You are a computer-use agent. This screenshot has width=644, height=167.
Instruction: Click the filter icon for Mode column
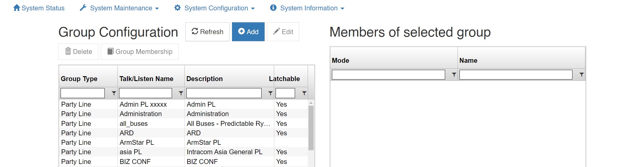(454, 75)
